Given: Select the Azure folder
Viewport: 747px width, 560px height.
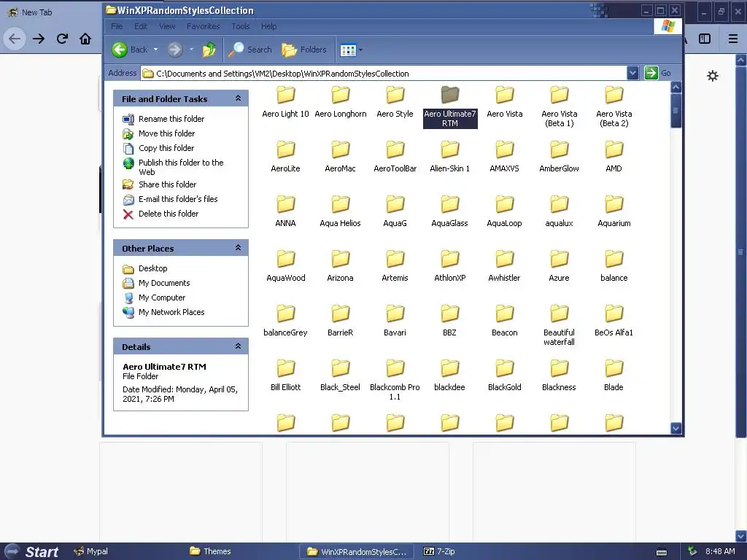Looking at the screenshot, I should (560, 267).
